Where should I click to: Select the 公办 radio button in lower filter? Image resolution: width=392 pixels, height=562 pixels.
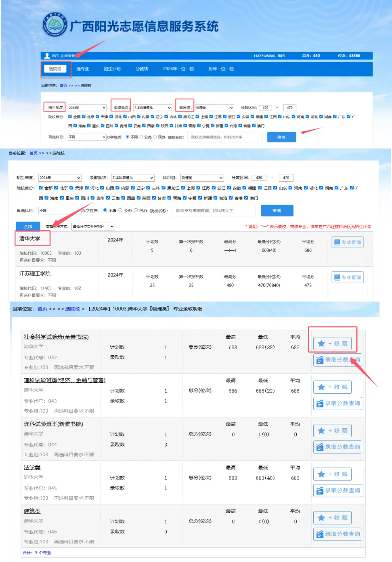(x=120, y=210)
